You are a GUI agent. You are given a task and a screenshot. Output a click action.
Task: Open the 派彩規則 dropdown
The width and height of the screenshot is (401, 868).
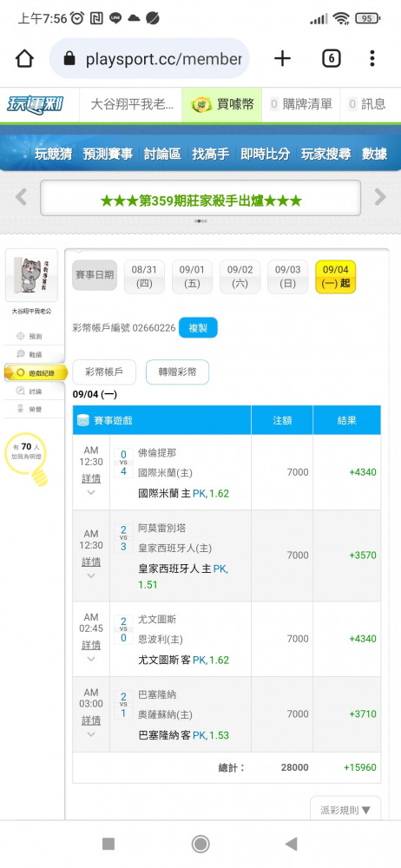click(x=345, y=810)
